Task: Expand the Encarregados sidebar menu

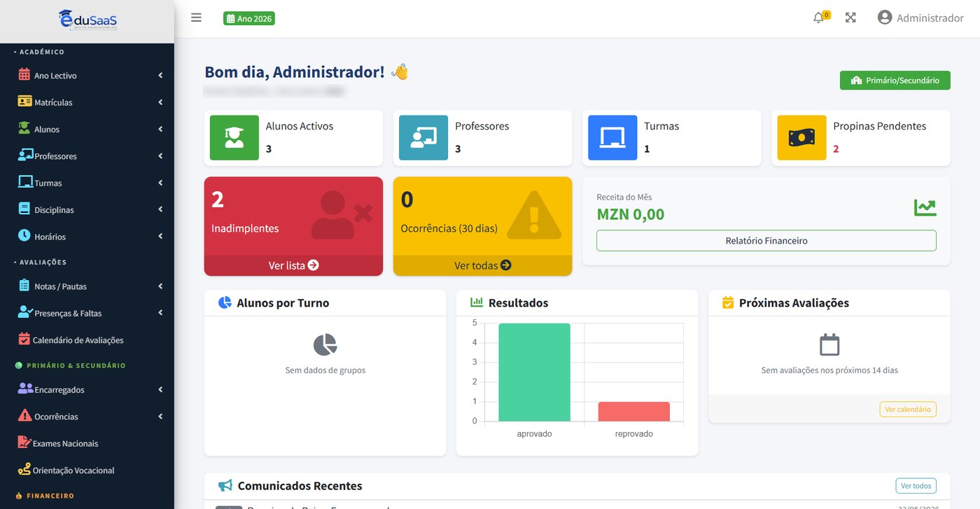Action: tap(87, 389)
